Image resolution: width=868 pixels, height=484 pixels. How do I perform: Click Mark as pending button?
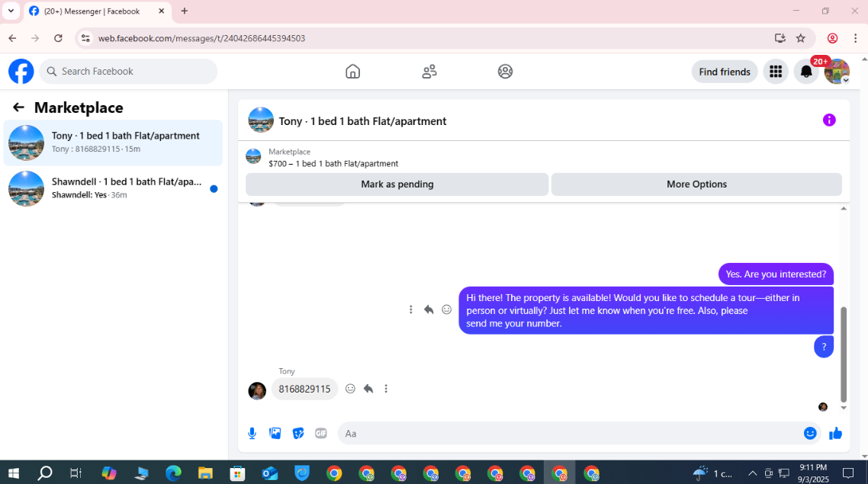[397, 184]
